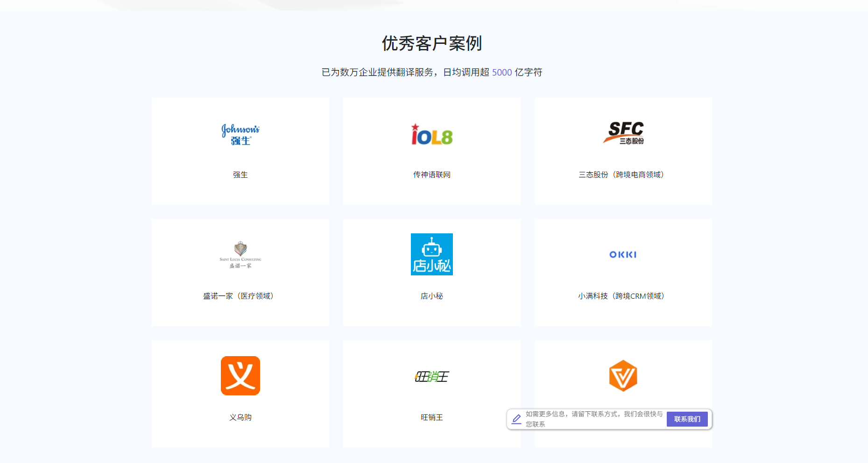Screen dimensions: 868x463
Task: Open the 店小秘 customer case card
Action: 431,273
